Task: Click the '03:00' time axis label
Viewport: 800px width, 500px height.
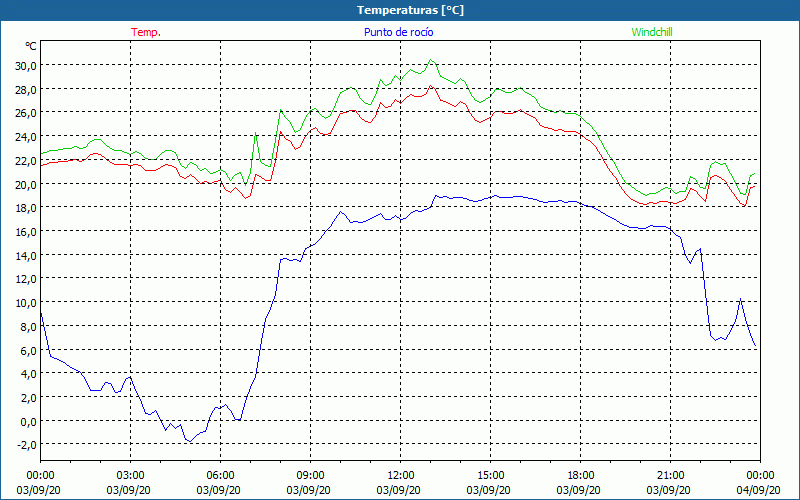Action: 131,476
